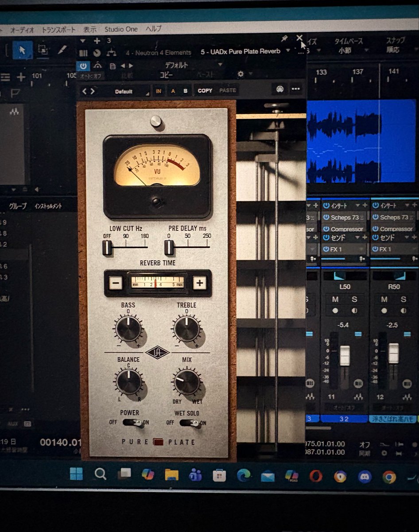Click the PASTE button in UAD toolbar
This screenshot has height=532, width=419.
[228, 90]
